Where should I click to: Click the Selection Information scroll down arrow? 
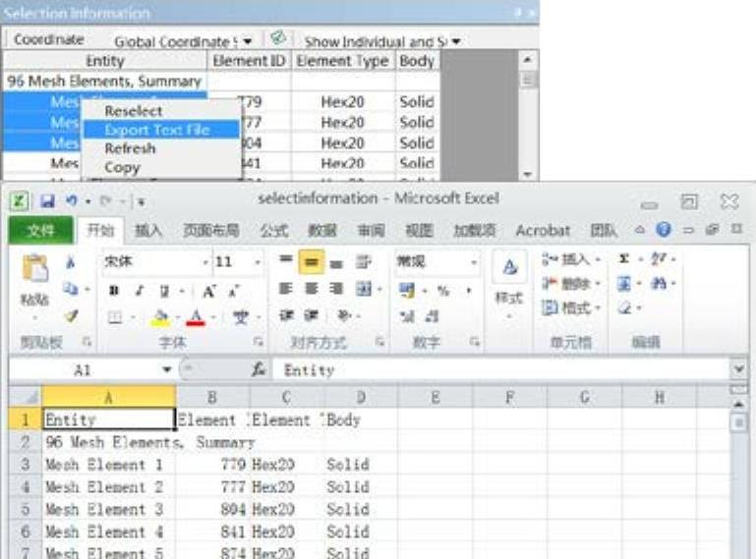coord(528,175)
